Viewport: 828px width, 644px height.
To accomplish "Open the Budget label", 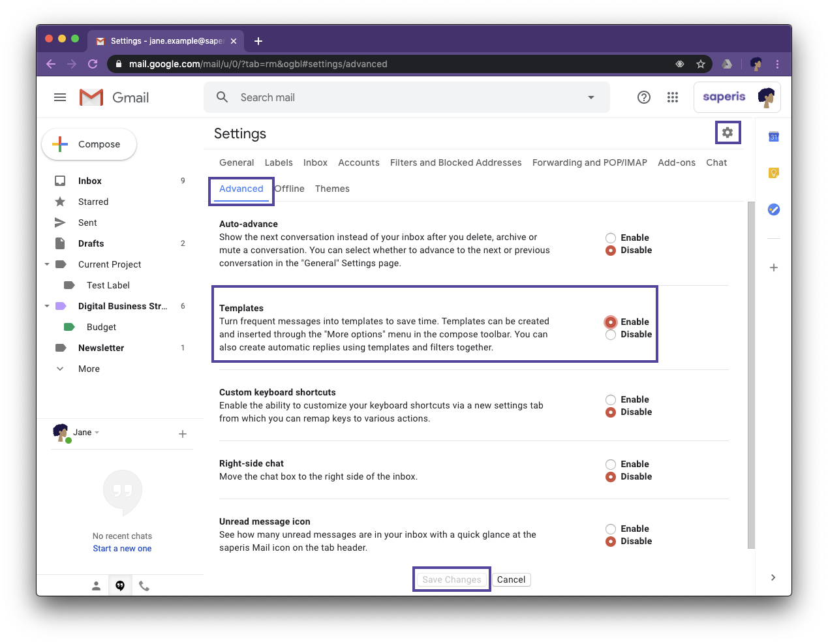I will click(x=101, y=327).
